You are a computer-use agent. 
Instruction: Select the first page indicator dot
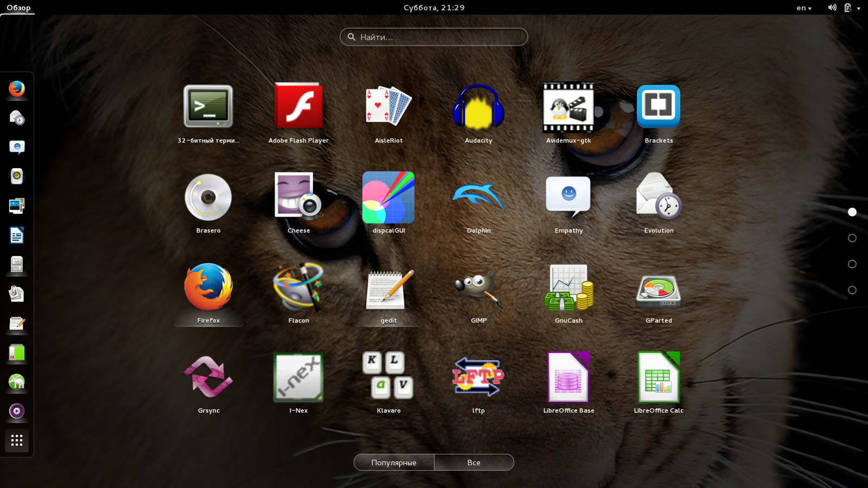coord(852,212)
